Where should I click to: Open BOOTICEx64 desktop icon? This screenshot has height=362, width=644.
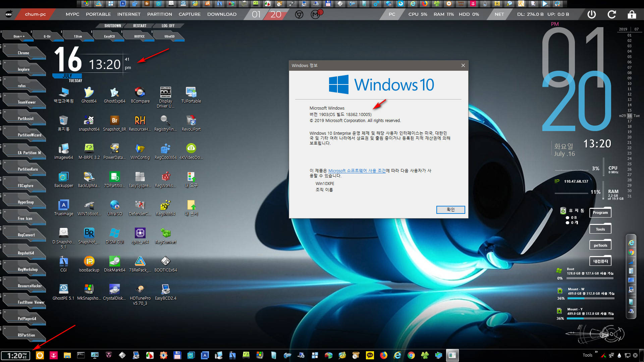click(x=165, y=264)
